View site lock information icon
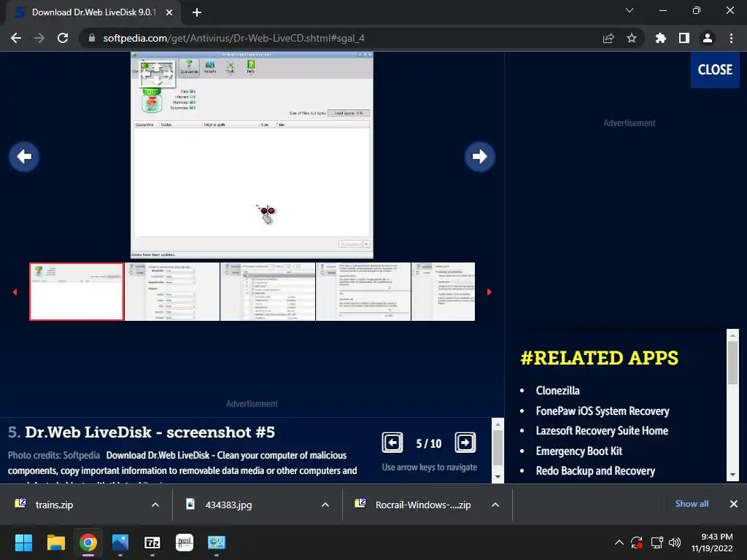The width and height of the screenshot is (747, 560). 92,38
